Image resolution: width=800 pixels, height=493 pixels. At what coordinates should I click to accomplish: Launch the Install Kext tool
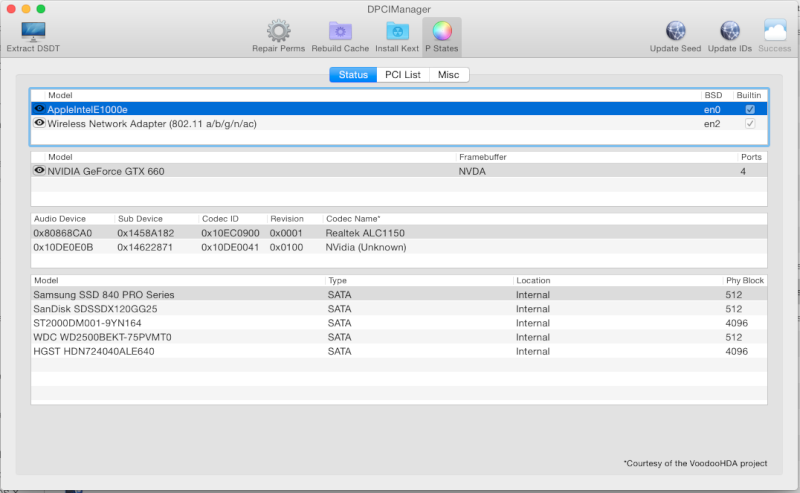(397, 31)
